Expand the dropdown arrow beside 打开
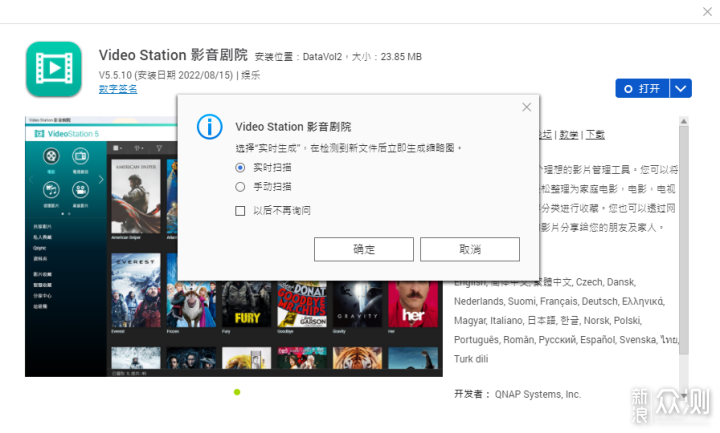 coord(681,88)
